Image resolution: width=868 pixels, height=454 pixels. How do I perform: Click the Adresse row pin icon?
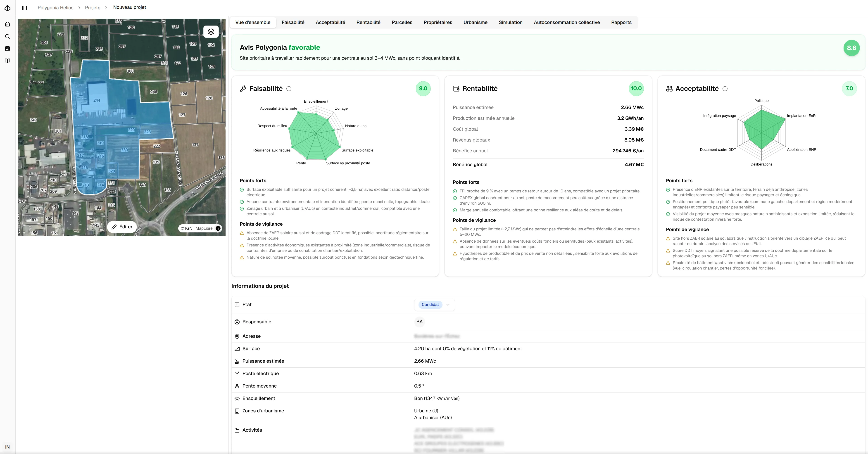tap(237, 336)
